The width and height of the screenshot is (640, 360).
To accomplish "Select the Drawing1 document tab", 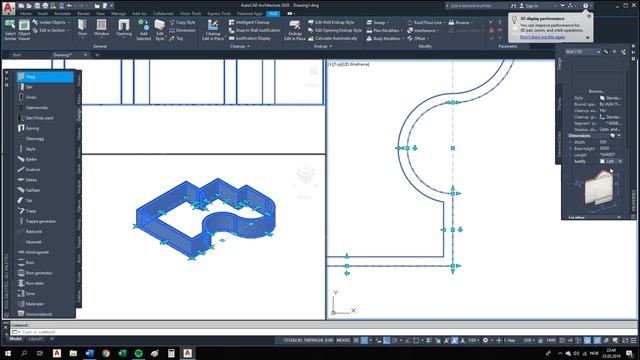I will point(69,55).
